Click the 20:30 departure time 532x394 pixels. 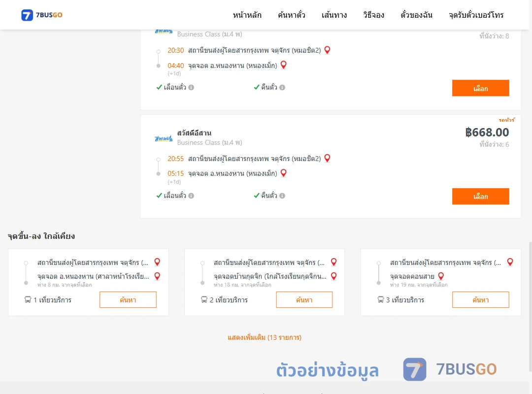175,51
